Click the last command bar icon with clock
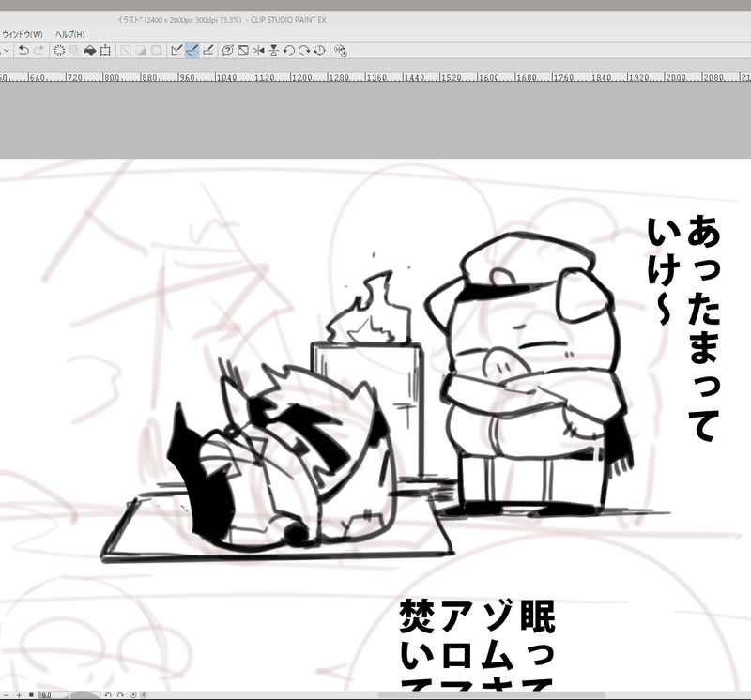The height and width of the screenshot is (700, 751). click(x=340, y=51)
